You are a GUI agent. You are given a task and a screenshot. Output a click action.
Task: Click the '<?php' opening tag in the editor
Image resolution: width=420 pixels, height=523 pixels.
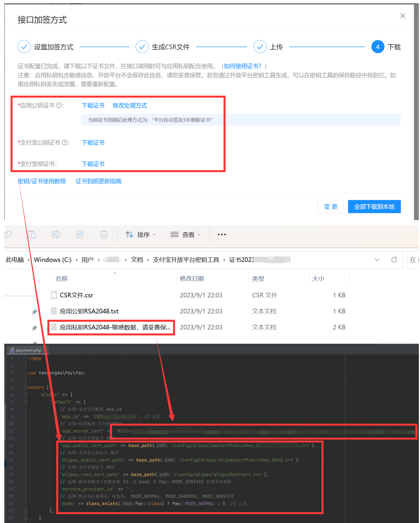[35, 359]
